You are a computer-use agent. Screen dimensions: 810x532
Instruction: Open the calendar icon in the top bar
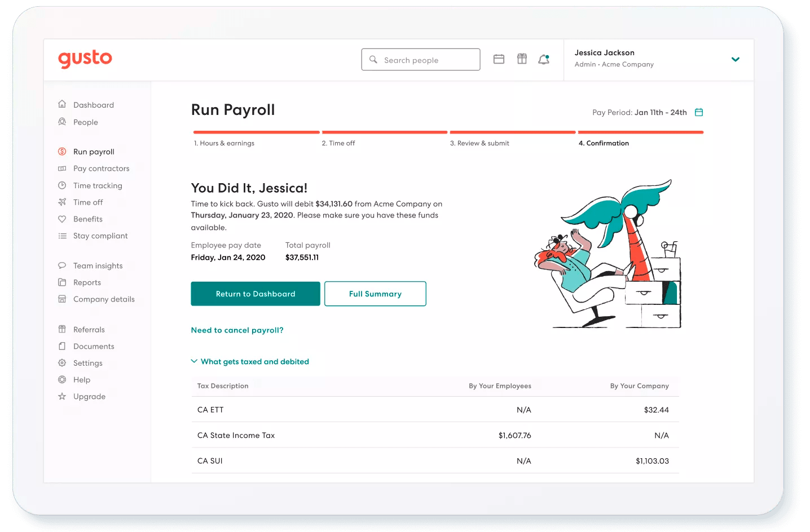coord(499,59)
